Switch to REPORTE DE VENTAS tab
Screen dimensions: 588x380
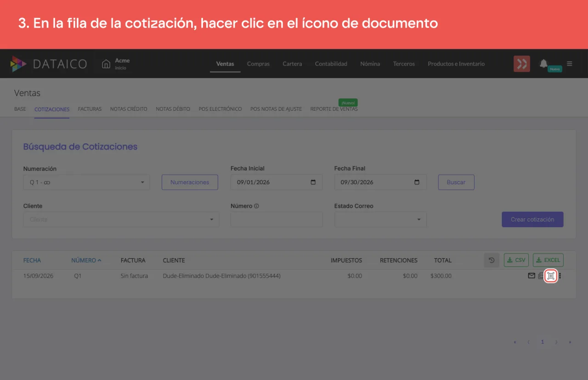point(334,109)
